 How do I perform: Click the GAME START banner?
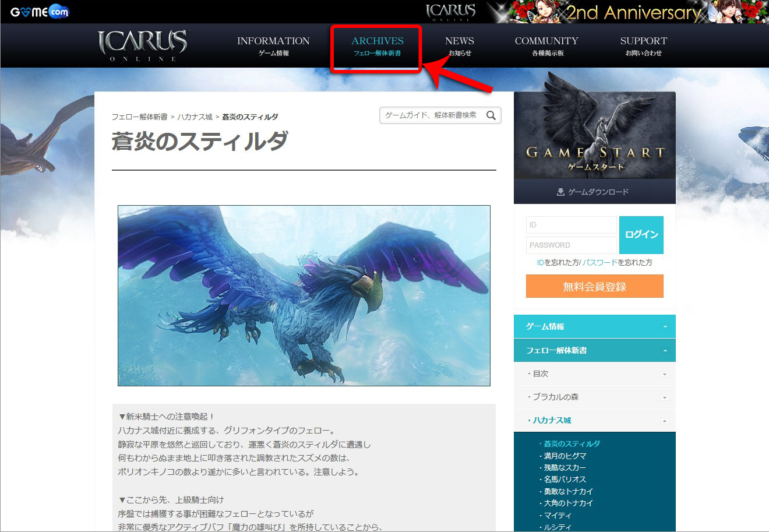coord(595,135)
